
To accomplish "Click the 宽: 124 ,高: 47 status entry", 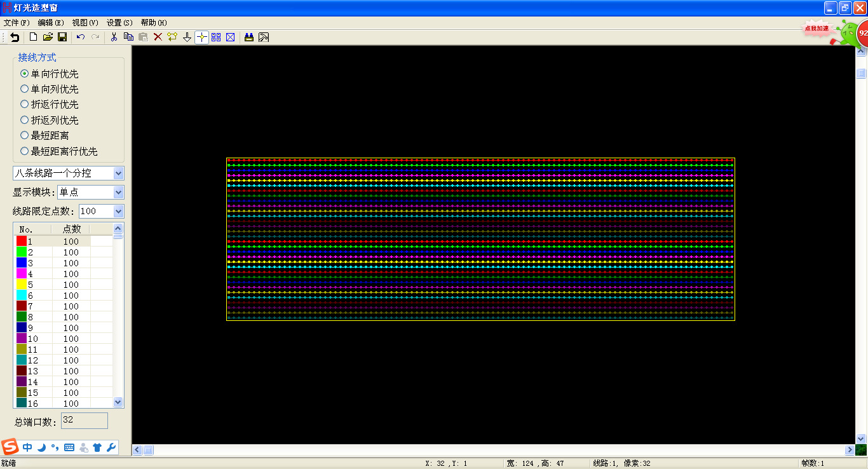I will pyautogui.click(x=534, y=463).
